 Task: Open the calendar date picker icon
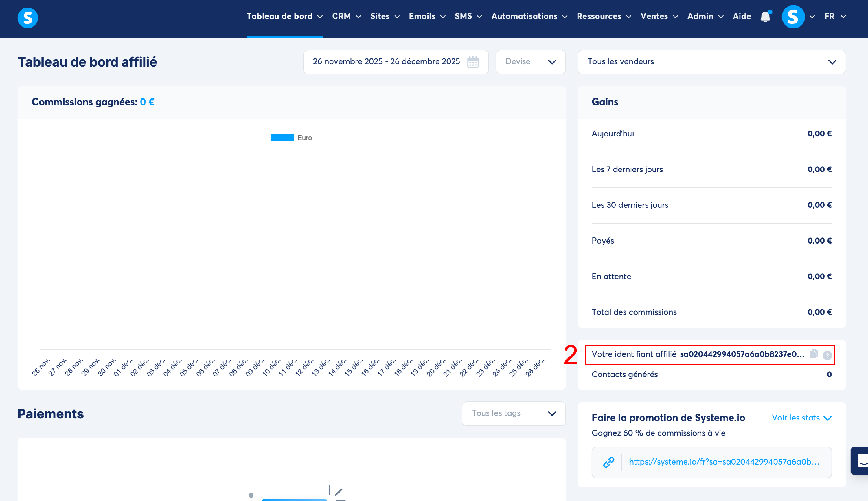pos(473,62)
